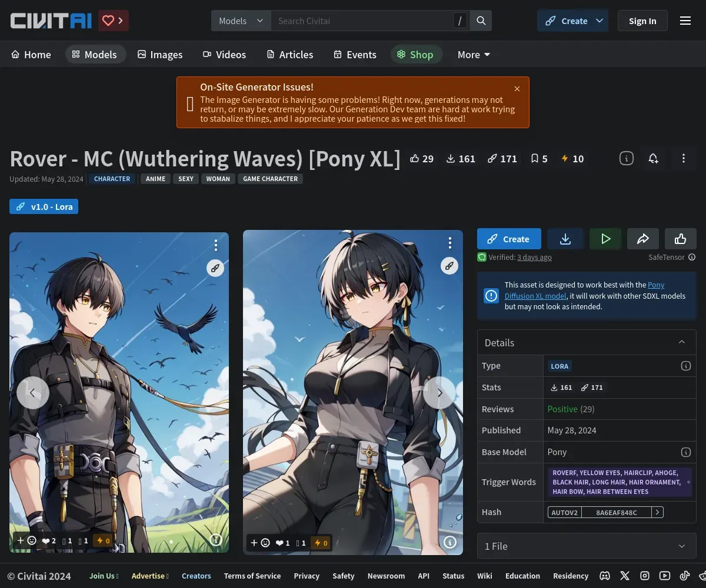
Task: Dismiss the On-Site Generator Issues alert
Action: 517,89
